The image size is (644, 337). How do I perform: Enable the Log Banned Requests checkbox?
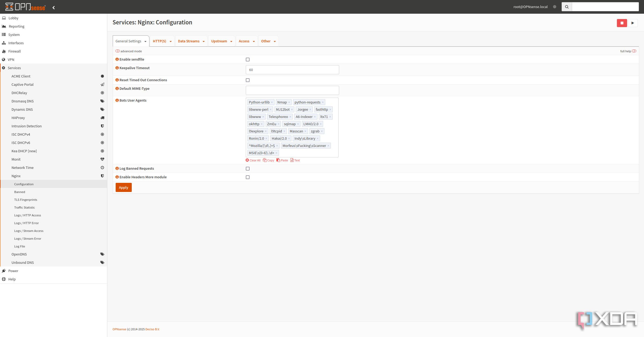coord(247,168)
